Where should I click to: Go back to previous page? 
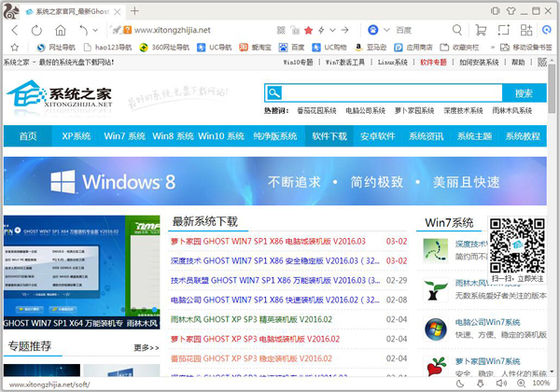click(x=15, y=31)
